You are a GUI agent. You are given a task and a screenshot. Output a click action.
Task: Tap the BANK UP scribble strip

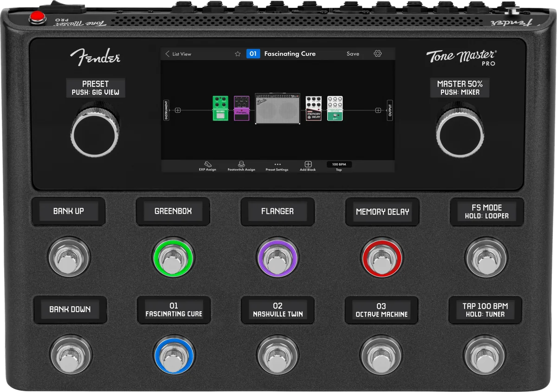coord(69,211)
